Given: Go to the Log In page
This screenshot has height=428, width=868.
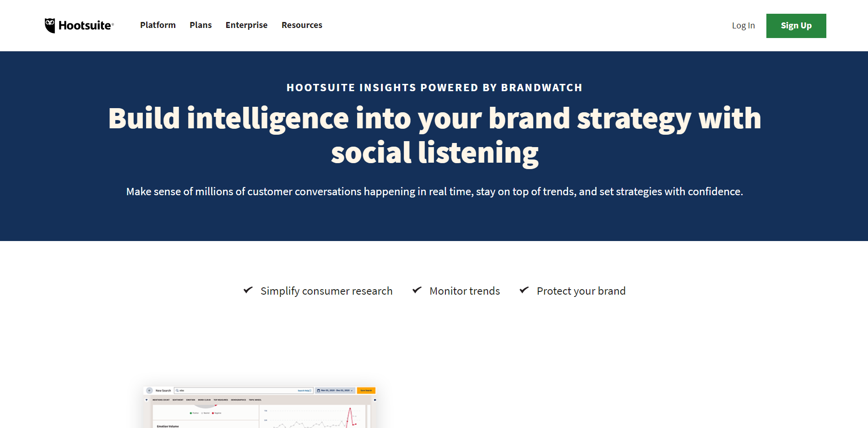Looking at the screenshot, I should pyautogui.click(x=743, y=26).
